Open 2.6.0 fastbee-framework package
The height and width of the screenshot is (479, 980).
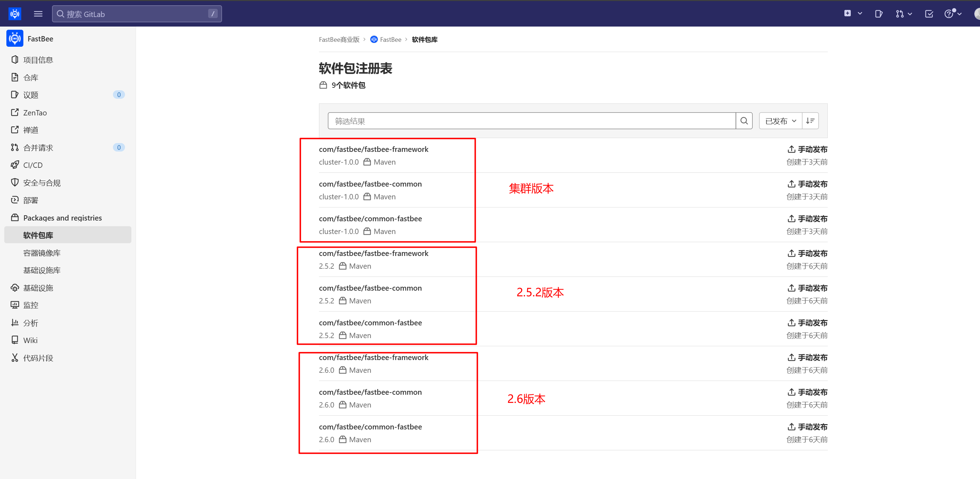(x=374, y=358)
